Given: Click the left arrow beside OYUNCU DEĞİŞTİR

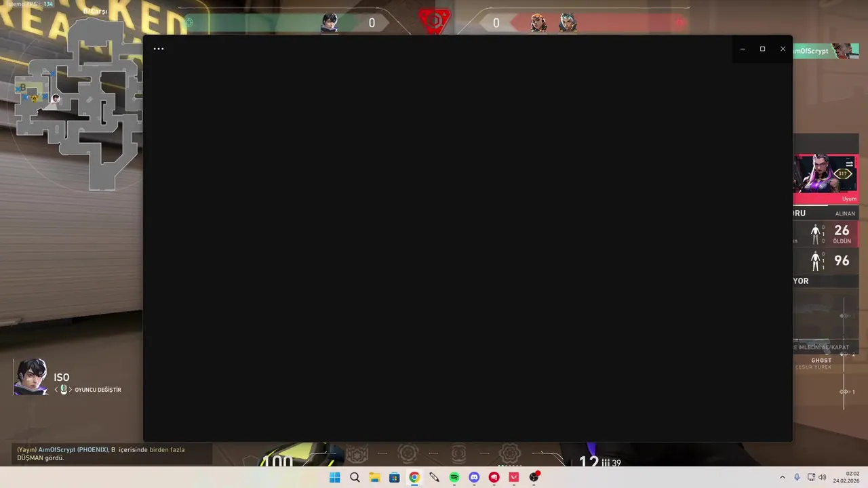Looking at the screenshot, I should click(57, 390).
